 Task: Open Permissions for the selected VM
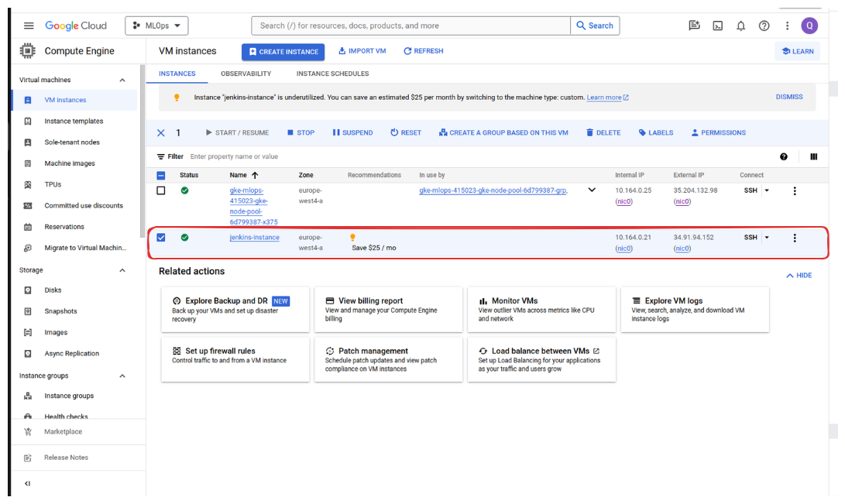(x=718, y=133)
